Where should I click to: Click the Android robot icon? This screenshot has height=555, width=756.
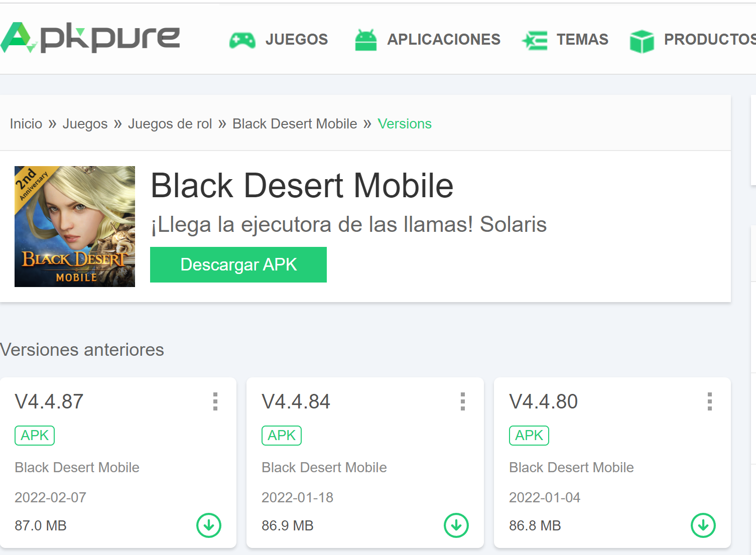click(x=365, y=40)
